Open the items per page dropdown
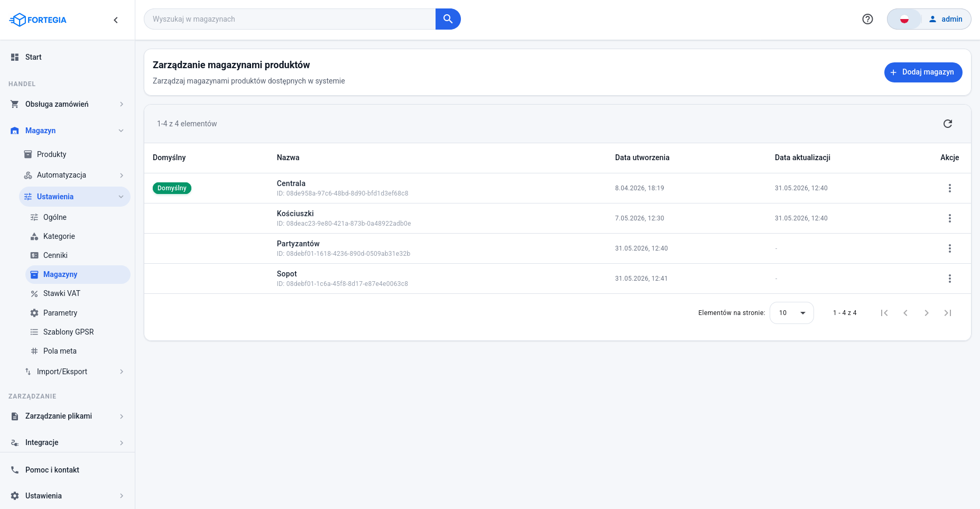The width and height of the screenshot is (980, 509). click(791, 313)
